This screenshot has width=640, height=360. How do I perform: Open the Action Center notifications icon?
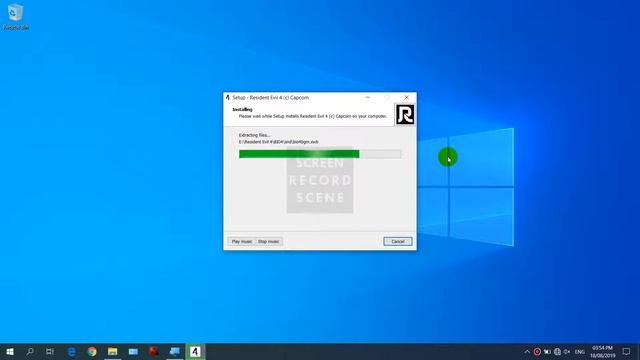[627, 351]
